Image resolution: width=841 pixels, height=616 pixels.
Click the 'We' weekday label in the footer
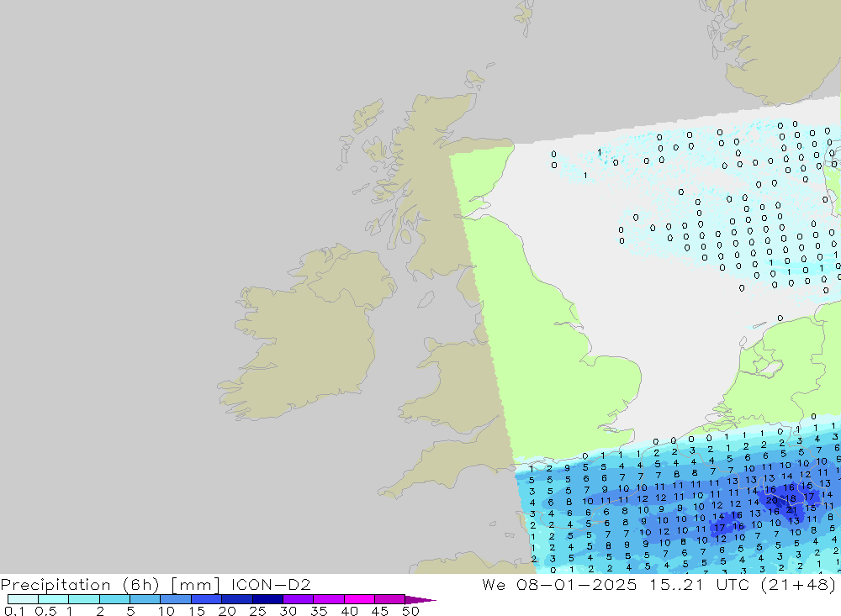coord(494,584)
